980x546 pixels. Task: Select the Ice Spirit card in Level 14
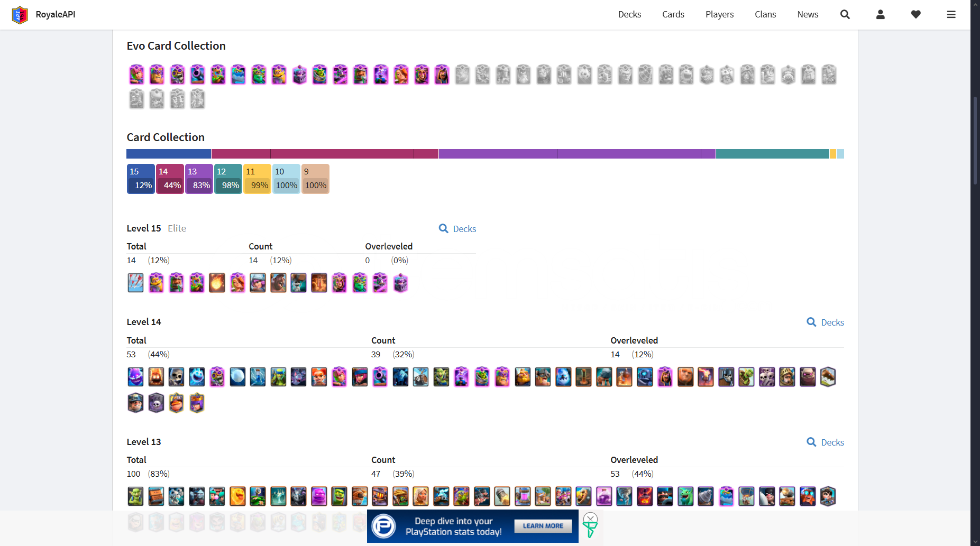pyautogui.click(x=197, y=377)
